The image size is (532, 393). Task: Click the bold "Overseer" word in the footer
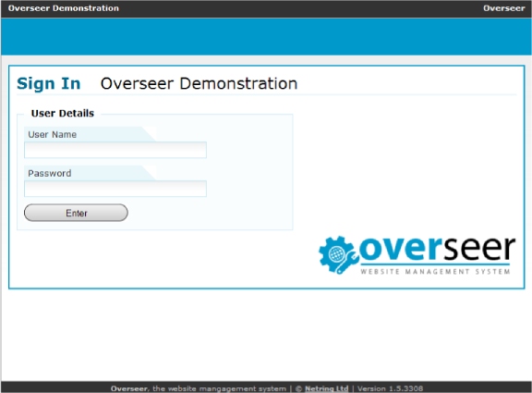point(129,388)
